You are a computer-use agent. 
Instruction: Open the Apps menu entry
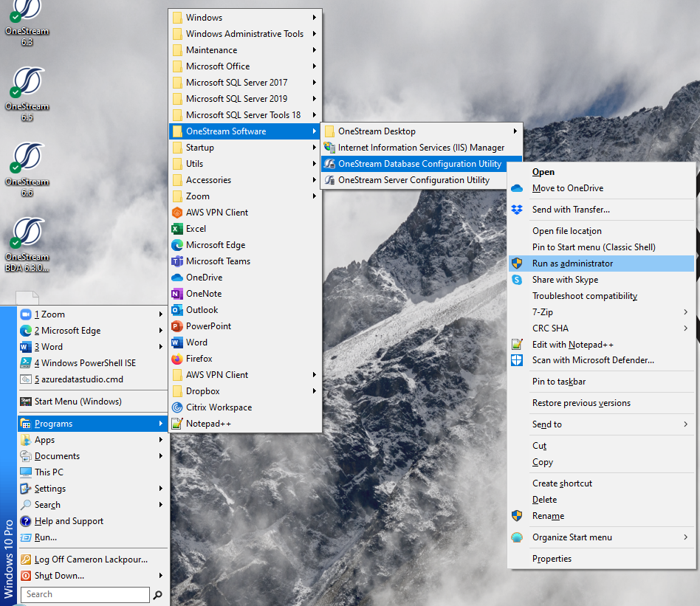click(x=92, y=439)
